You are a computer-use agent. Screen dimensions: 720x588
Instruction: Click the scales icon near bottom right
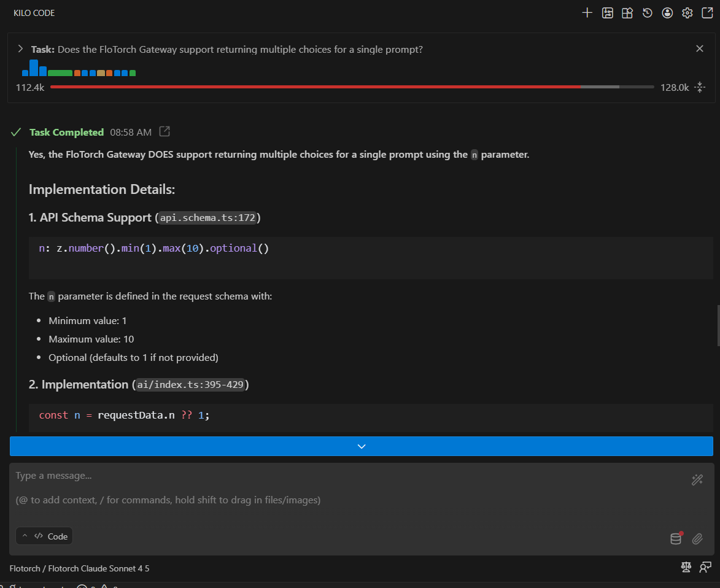pyautogui.click(x=686, y=567)
